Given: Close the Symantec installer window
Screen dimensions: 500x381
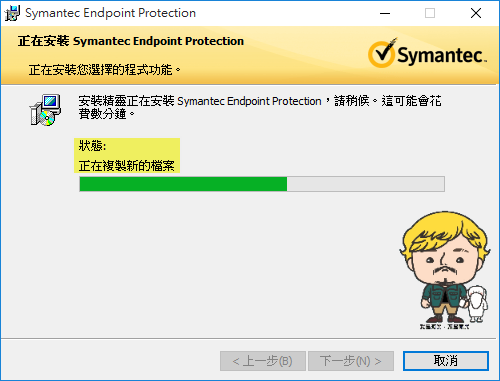Looking at the screenshot, I should coord(476,13).
